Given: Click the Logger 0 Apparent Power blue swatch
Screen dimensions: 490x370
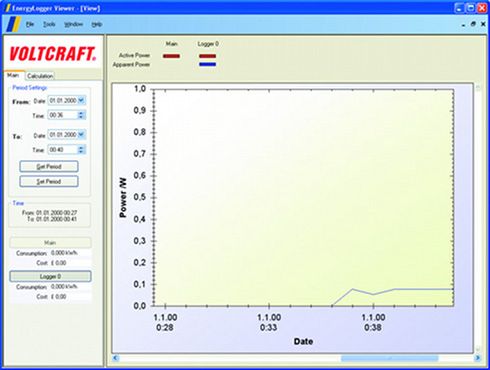Looking at the screenshot, I should click(207, 64).
